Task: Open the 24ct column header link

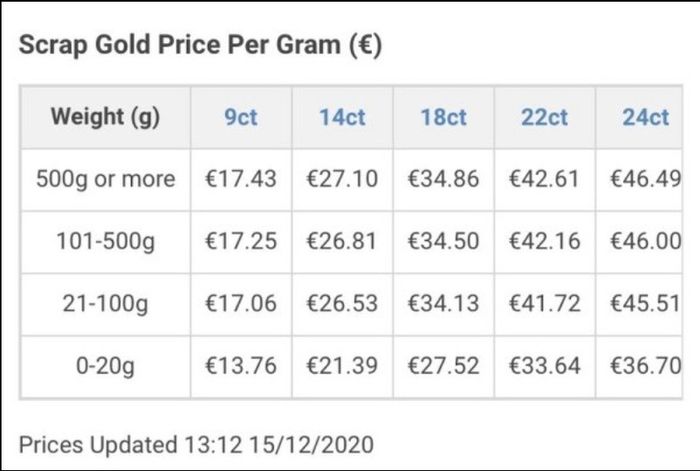Action: click(645, 117)
